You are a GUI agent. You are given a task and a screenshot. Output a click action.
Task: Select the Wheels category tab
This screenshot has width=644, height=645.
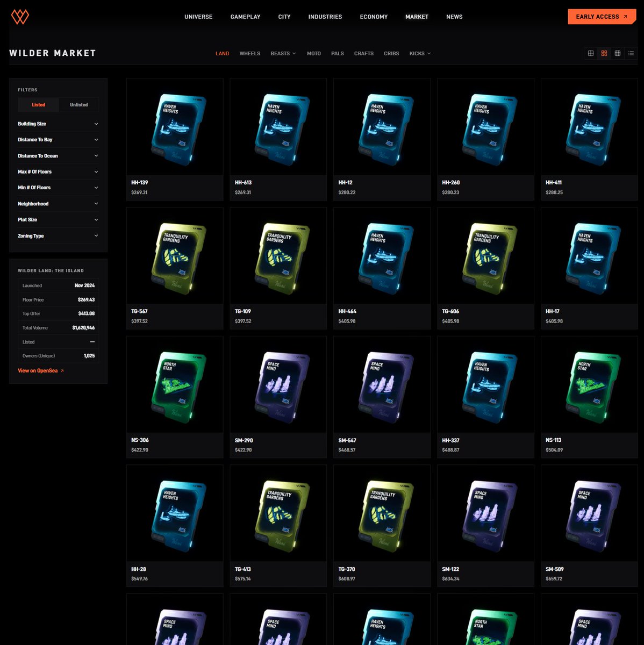tap(250, 53)
